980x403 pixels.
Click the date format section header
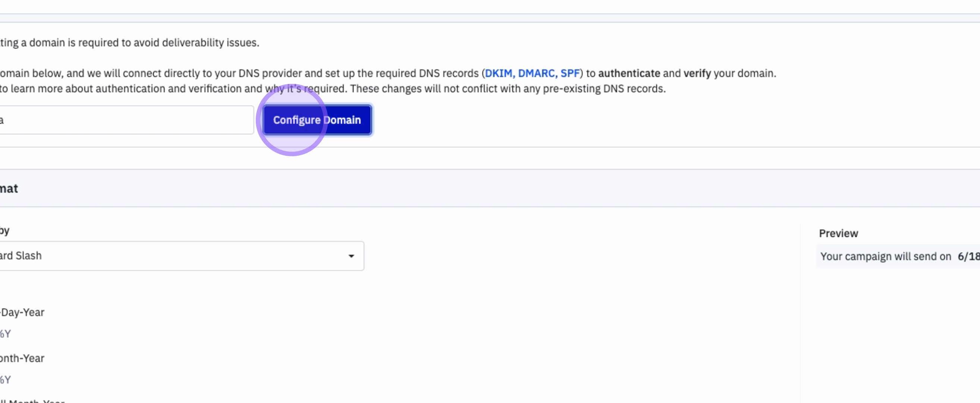pos(9,188)
